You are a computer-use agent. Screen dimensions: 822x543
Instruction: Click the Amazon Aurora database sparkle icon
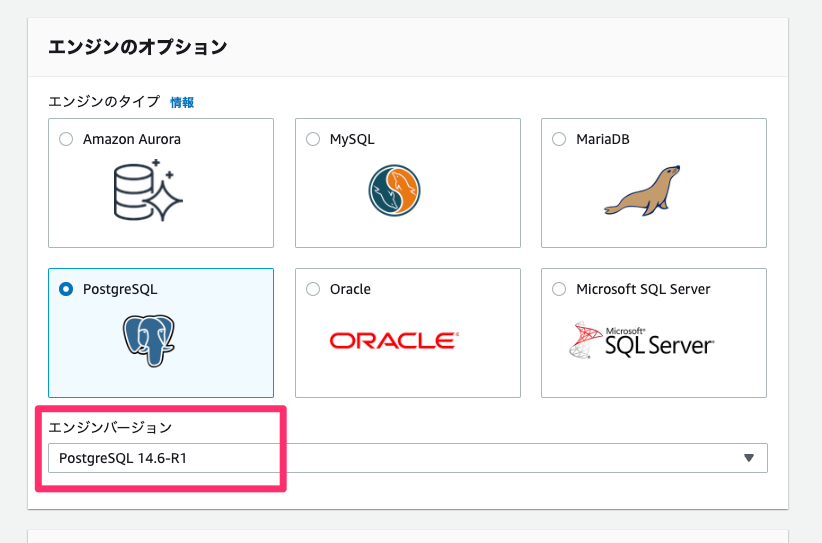(148, 190)
